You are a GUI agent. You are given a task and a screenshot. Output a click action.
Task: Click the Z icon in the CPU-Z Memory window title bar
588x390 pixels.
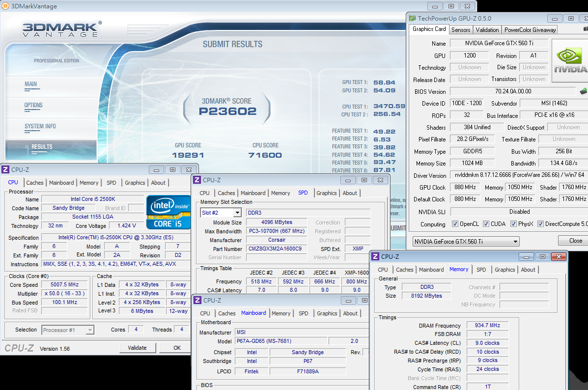[375, 256]
